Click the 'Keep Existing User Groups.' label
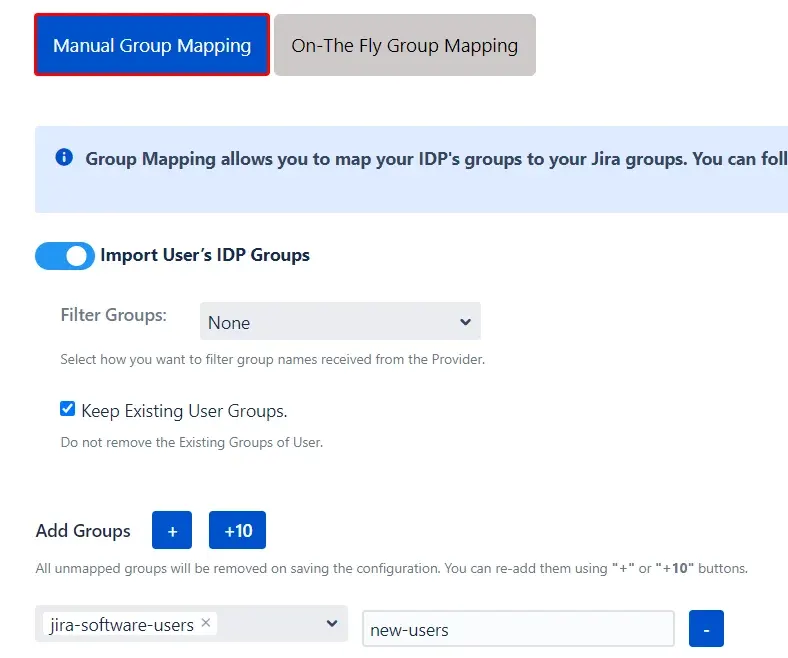This screenshot has width=788, height=658. coord(184,411)
